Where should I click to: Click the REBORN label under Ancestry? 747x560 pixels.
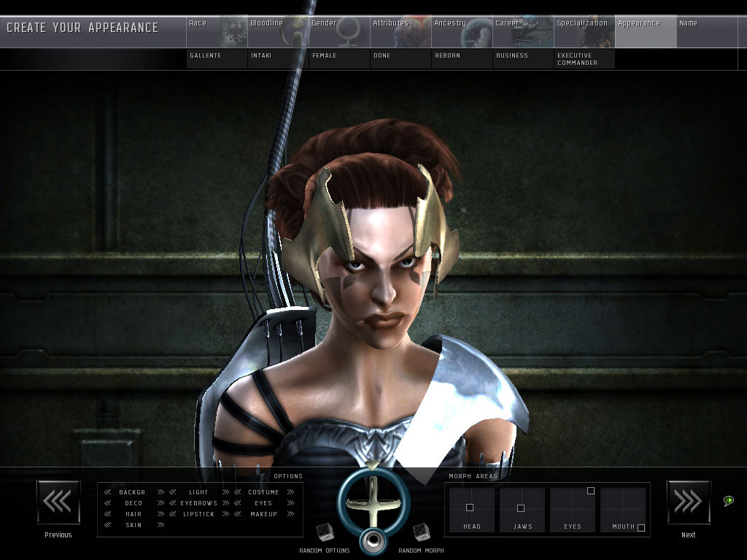447,55
